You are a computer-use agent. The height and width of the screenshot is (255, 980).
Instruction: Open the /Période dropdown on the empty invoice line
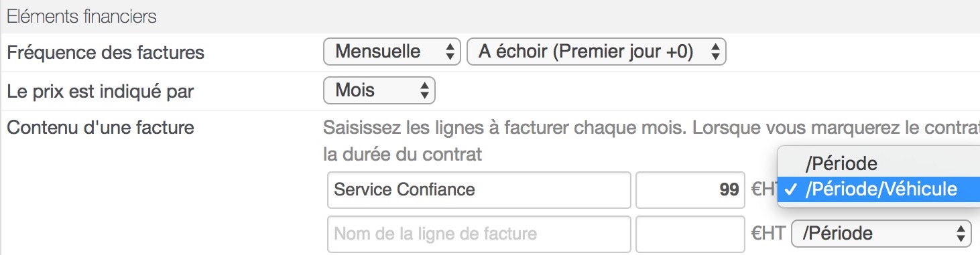click(x=881, y=233)
